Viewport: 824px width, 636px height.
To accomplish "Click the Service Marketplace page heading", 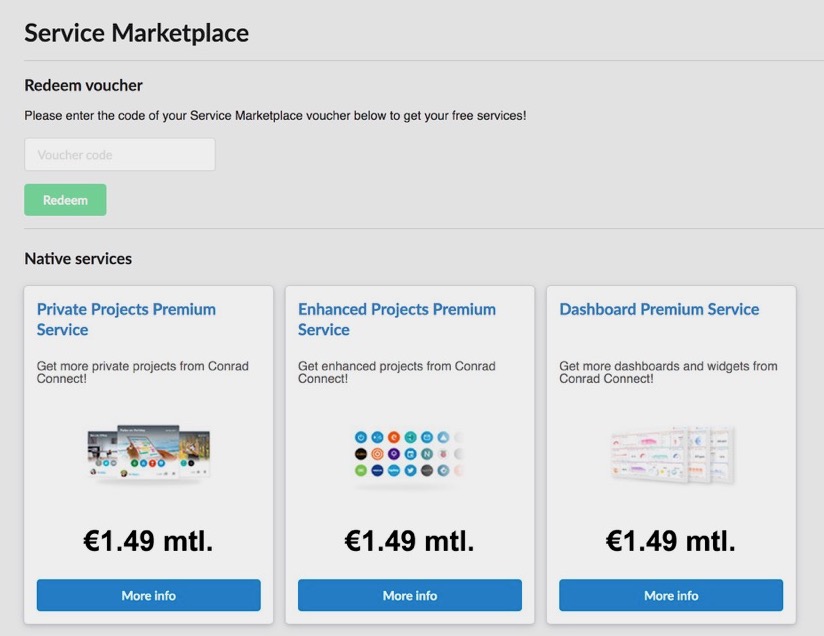I will coord(136,32).
